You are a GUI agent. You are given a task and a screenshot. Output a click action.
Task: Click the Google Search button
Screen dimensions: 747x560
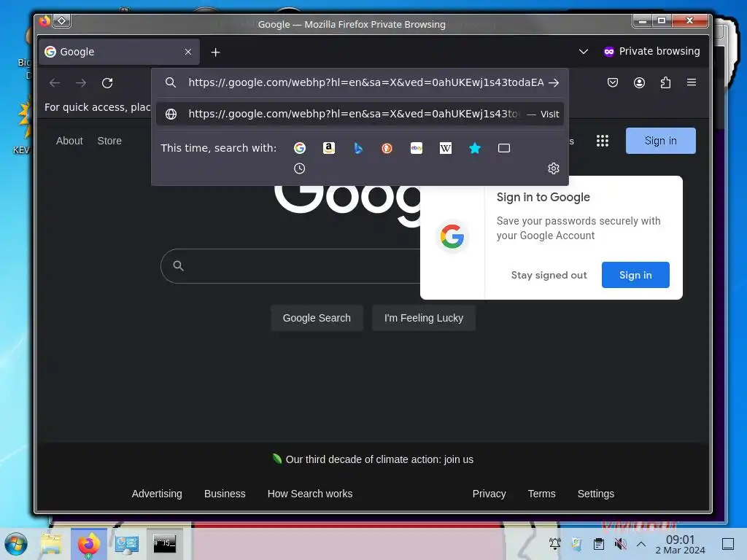[317, 318]
